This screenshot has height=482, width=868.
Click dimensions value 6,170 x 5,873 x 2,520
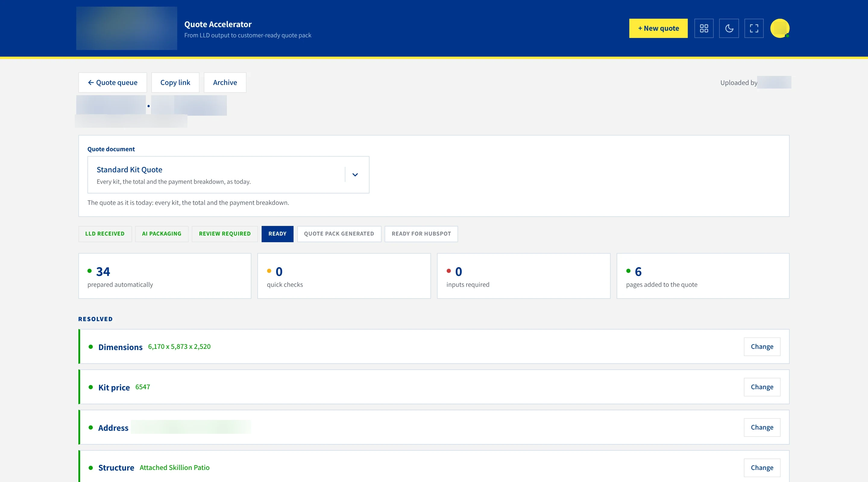(179, 347)
